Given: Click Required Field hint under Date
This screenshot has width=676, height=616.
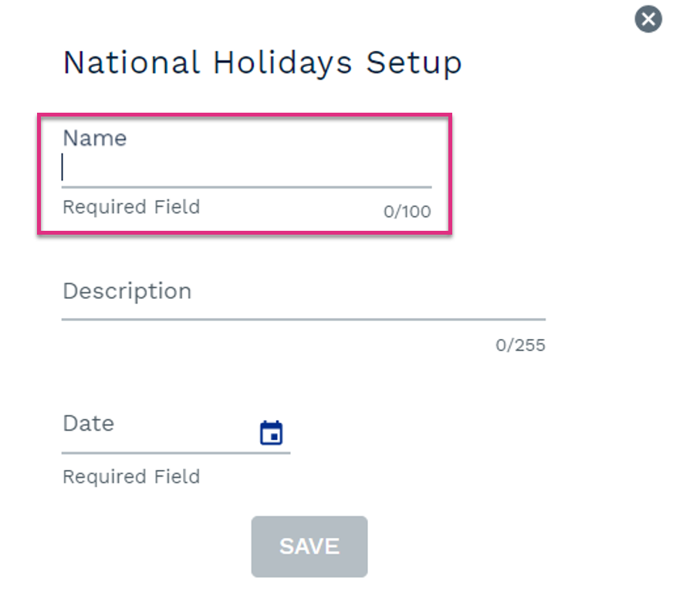Looking at the screenshot, I should [x=131, y=477].
